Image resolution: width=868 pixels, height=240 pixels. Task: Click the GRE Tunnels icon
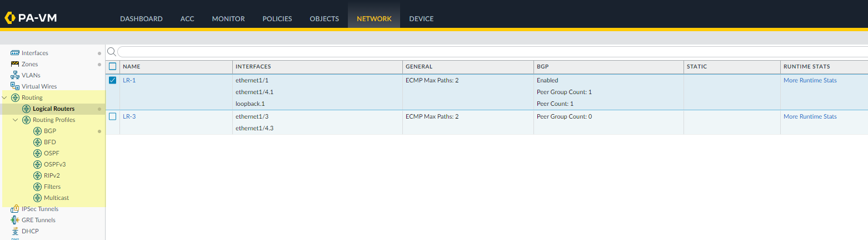[15, 220]
